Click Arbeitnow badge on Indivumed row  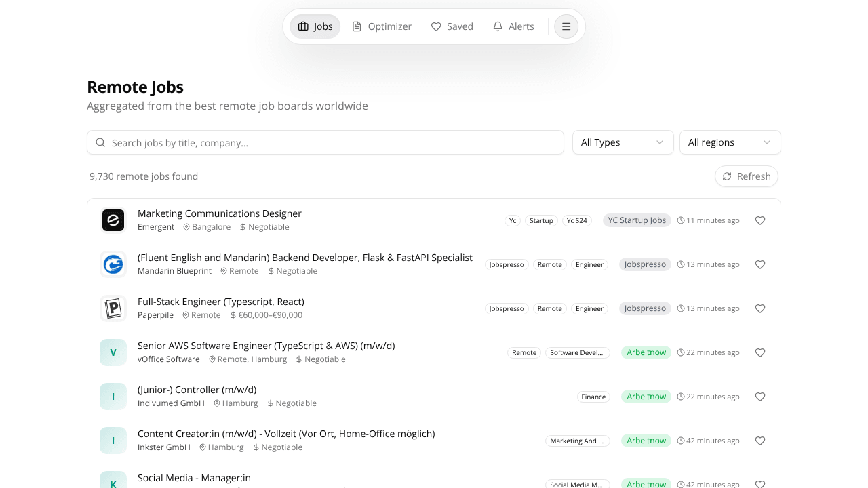coord(646,396)
